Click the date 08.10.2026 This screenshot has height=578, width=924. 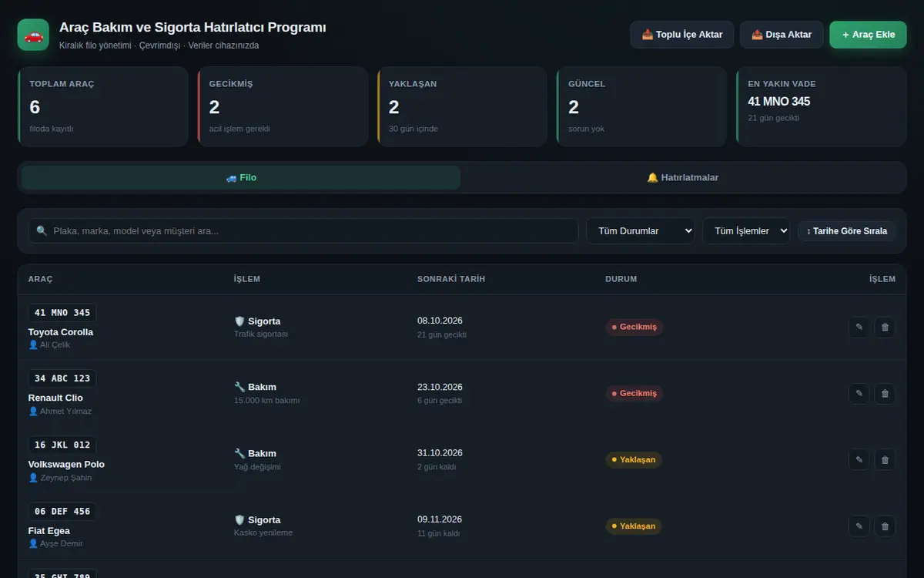[x=440, y=321]
